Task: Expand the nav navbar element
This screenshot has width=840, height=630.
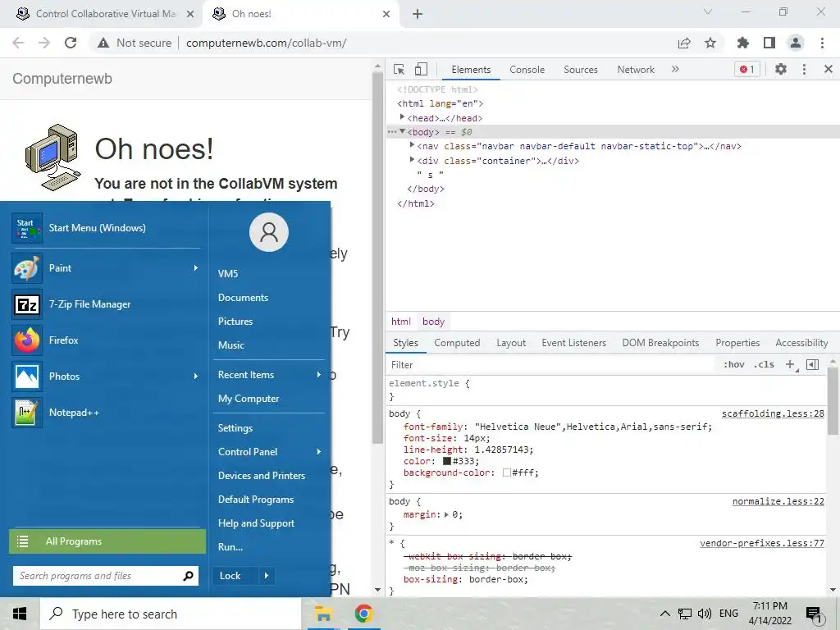Action: (x=412, y=145)
